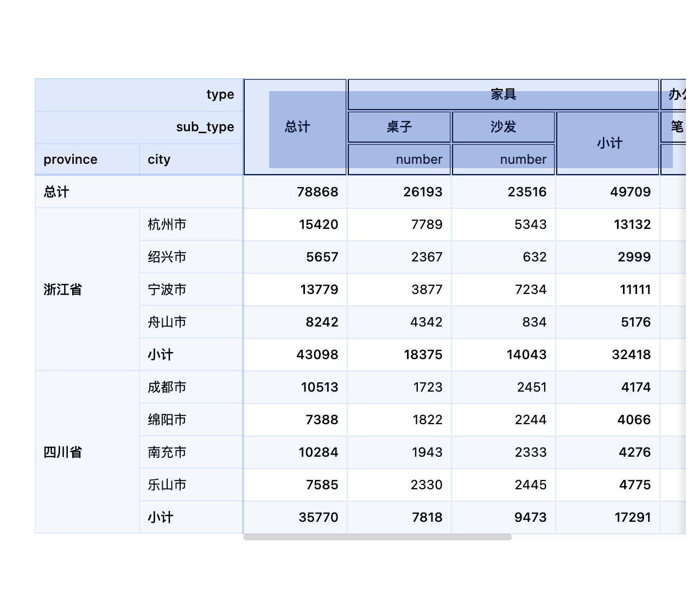Select the 总计 column header
The height and width of the screenshot is (601, 700).
[x=295, y=127]
